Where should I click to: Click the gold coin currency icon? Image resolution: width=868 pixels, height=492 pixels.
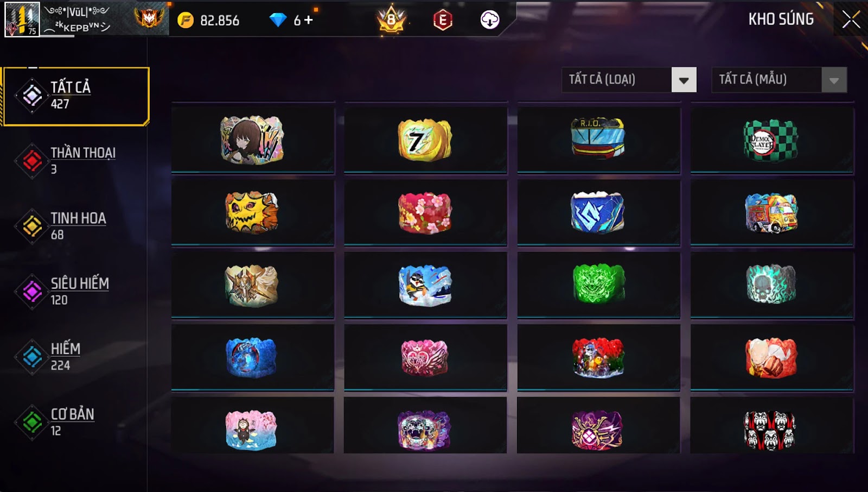coord(186,20)
